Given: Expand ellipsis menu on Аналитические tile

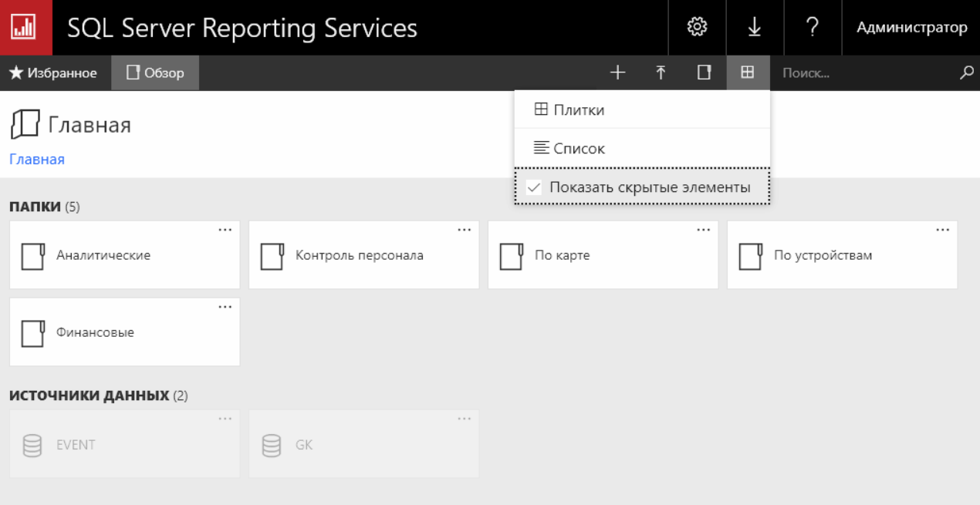Looking at the screenshot, I should click(225, 230).
